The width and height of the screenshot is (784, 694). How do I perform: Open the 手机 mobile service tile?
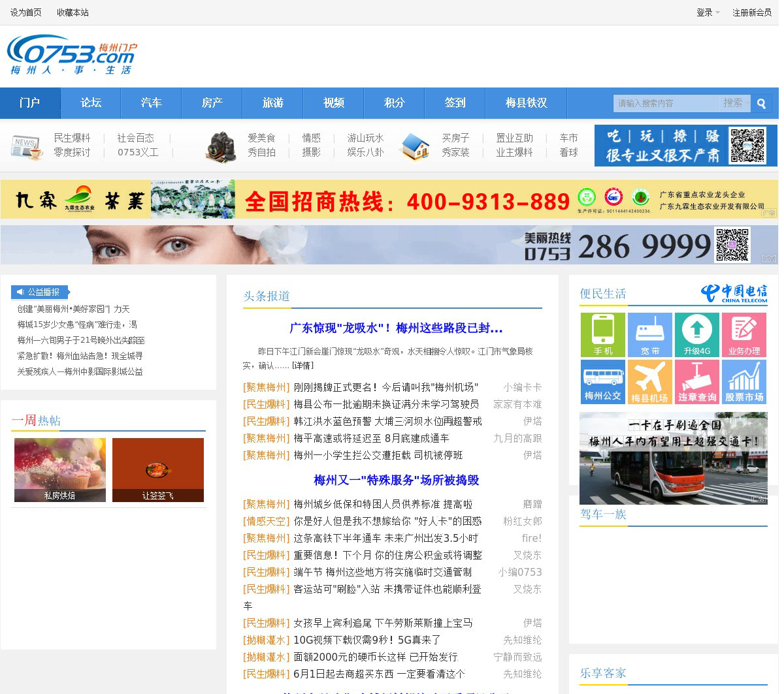(603, 335)
